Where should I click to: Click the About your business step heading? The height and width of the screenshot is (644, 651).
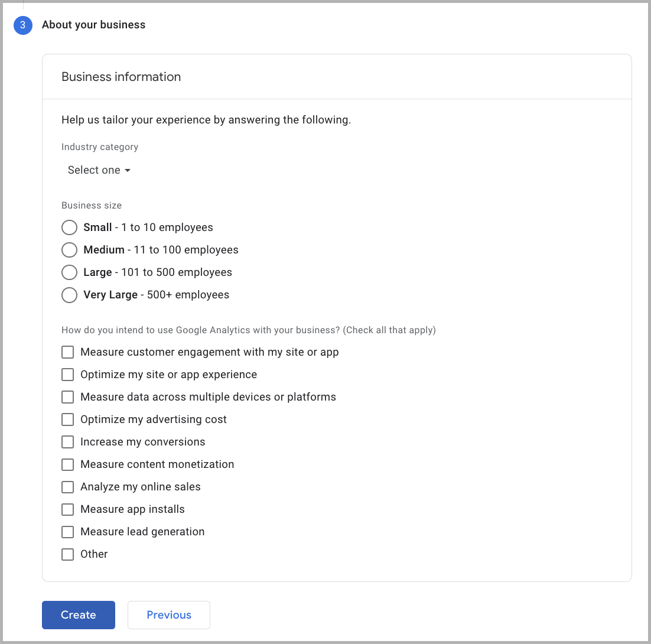[x=93, y=25]
